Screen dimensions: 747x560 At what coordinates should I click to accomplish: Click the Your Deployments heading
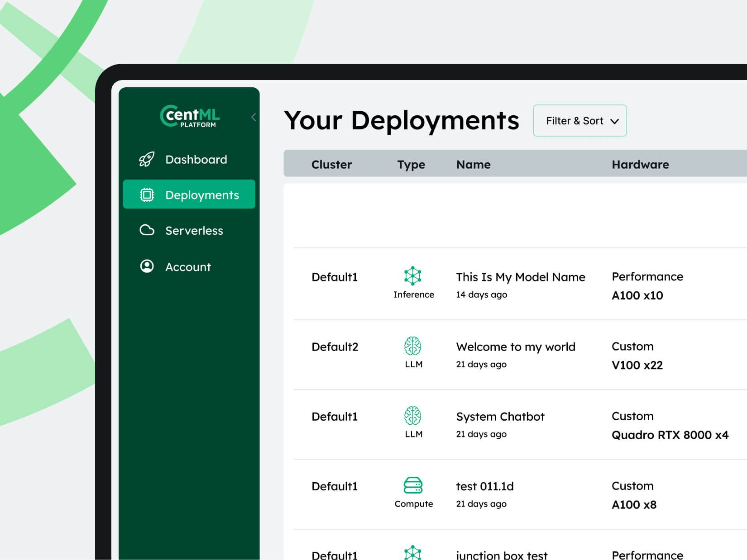(402, 121)
